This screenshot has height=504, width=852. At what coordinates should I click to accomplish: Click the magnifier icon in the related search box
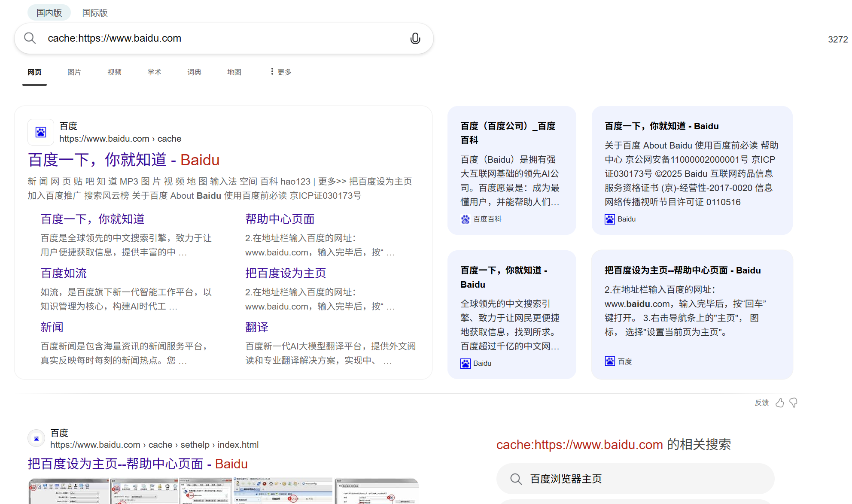[x=516, y=479]
